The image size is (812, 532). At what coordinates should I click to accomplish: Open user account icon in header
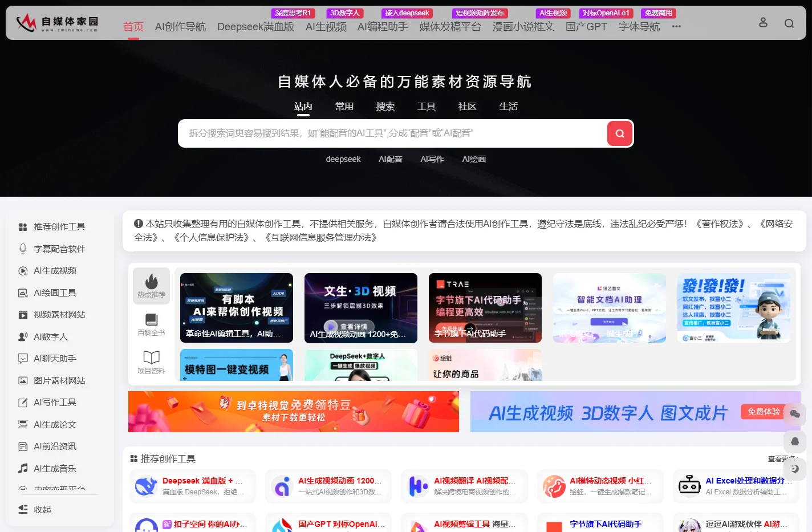[763, 23]
